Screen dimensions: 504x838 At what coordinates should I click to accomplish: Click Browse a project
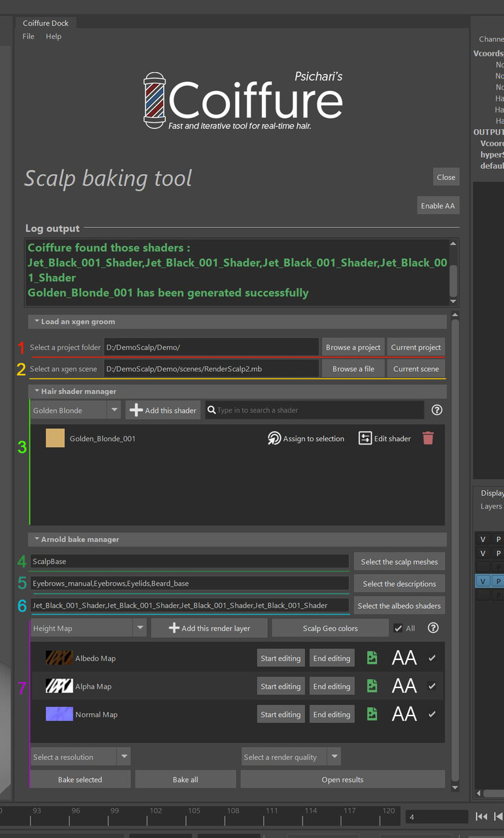353,347
